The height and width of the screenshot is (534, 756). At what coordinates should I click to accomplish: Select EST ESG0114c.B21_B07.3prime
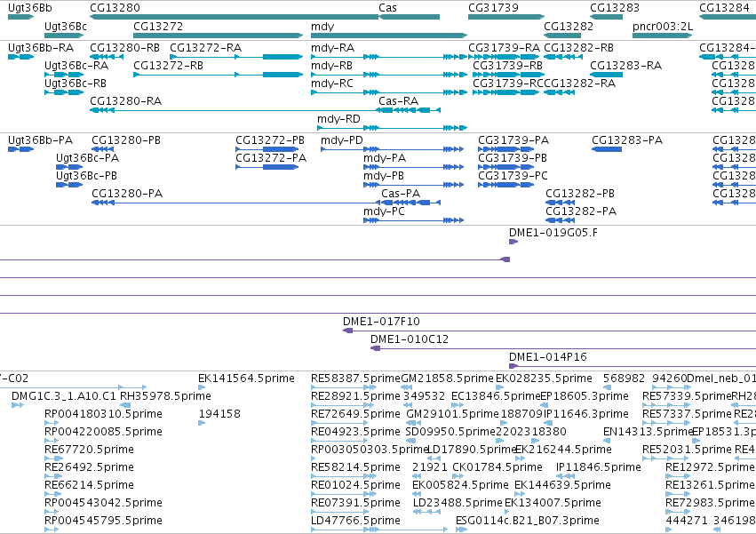(x=461, y=530)
